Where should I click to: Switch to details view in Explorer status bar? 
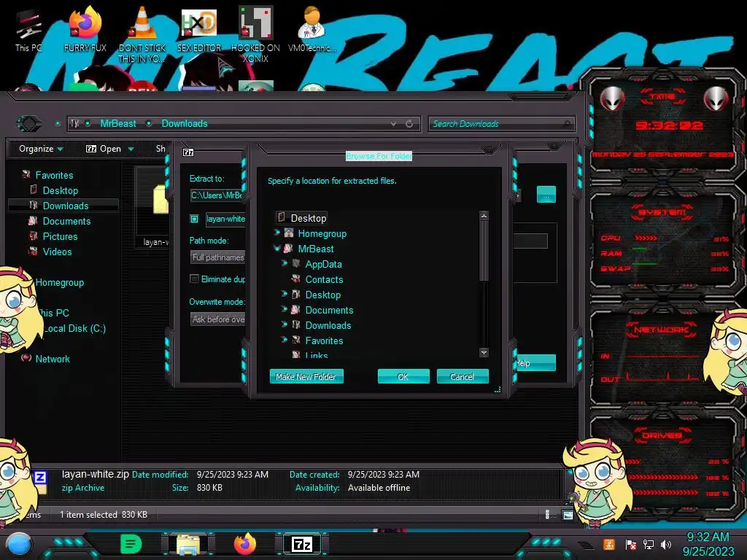point(547,514)
